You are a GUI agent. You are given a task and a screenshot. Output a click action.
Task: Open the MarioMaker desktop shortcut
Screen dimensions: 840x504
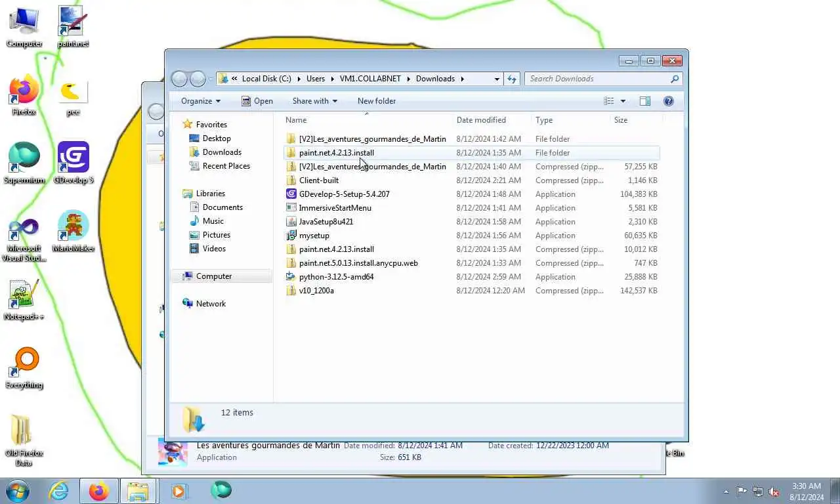(73, 231)
